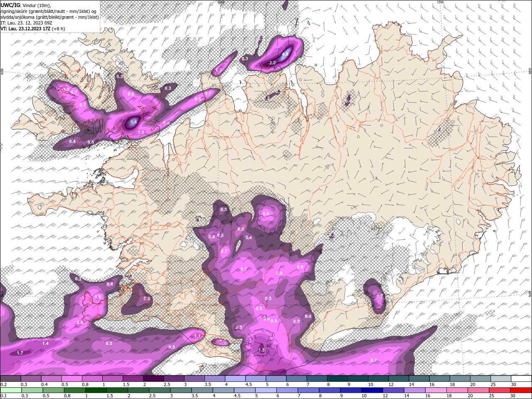Click the 'rigning/skúrir (grænt/blátt/rautt' legend line
The image size is (532, 399).
tap(48, 11)
